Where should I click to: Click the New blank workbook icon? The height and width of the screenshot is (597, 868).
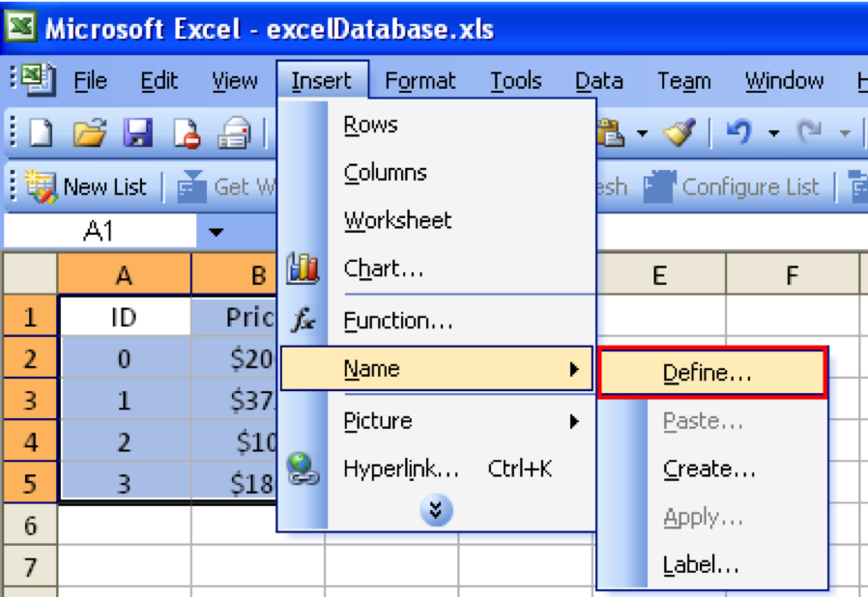[x=40, y=132]
